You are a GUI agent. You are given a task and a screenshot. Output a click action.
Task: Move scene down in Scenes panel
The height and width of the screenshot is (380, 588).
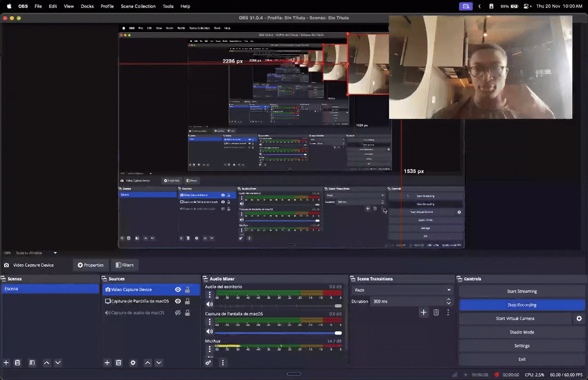tap(58, 362)
